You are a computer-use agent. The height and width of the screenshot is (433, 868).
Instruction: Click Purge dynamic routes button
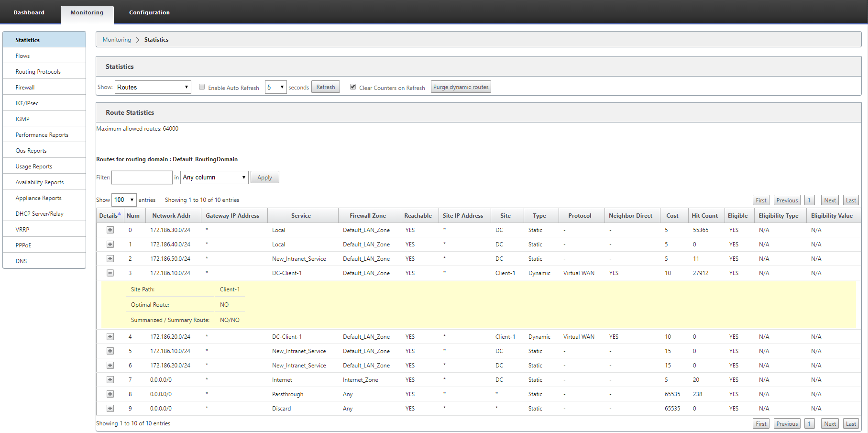coord(461,87)
